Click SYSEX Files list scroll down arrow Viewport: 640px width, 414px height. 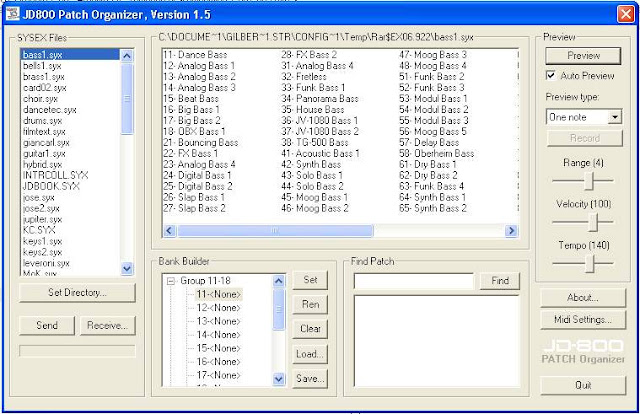point(127,268)
